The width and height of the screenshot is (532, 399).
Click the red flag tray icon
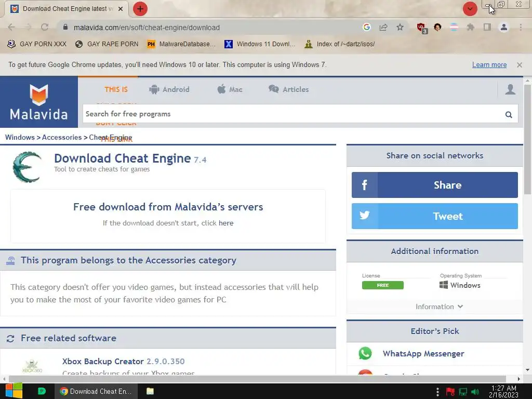coord(450,392)
